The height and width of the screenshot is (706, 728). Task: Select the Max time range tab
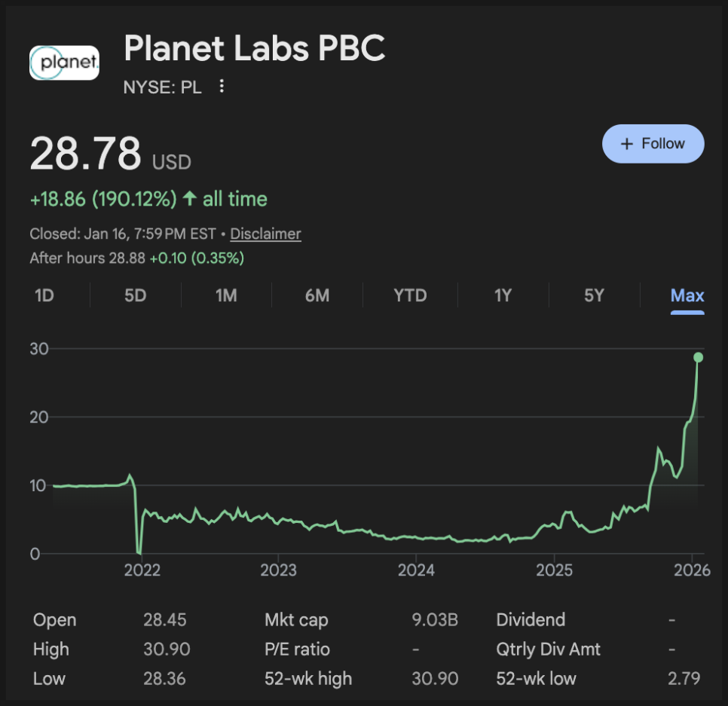point(687,295)
